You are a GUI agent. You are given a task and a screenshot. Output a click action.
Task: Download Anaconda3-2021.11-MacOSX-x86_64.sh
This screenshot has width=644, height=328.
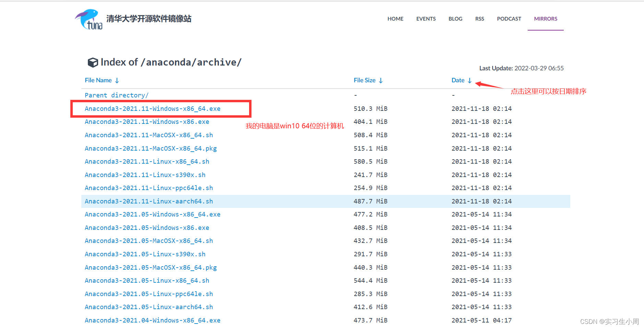point(149,135)
